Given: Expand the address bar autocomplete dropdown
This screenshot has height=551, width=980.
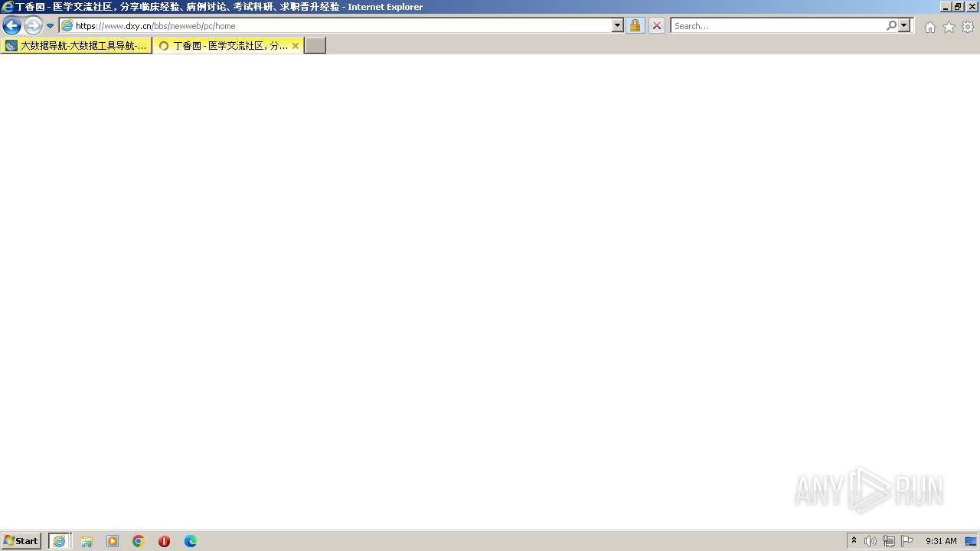Looking at the screenshot, I should [x=618, y=26].
